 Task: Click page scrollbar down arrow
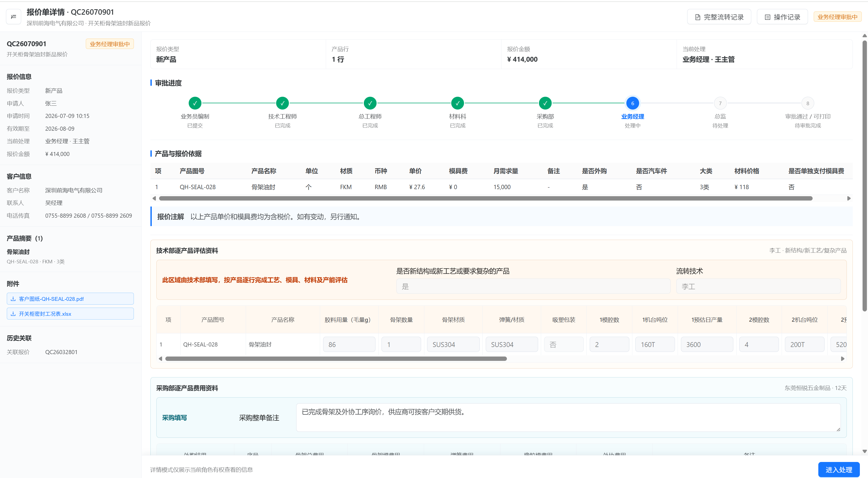click(864, 451)
